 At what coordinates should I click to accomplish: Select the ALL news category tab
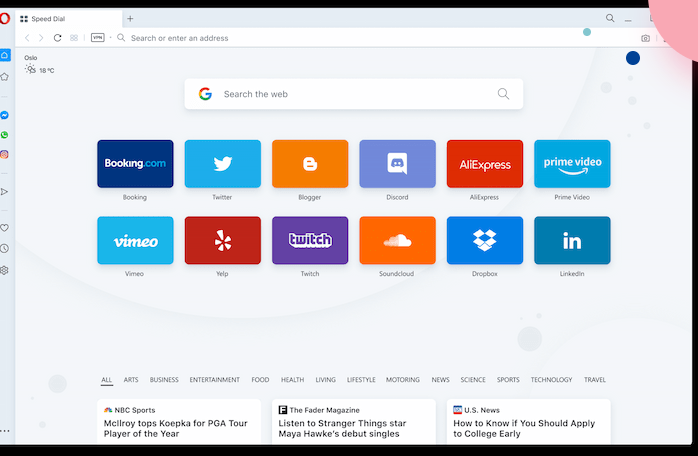pos(106,380)
